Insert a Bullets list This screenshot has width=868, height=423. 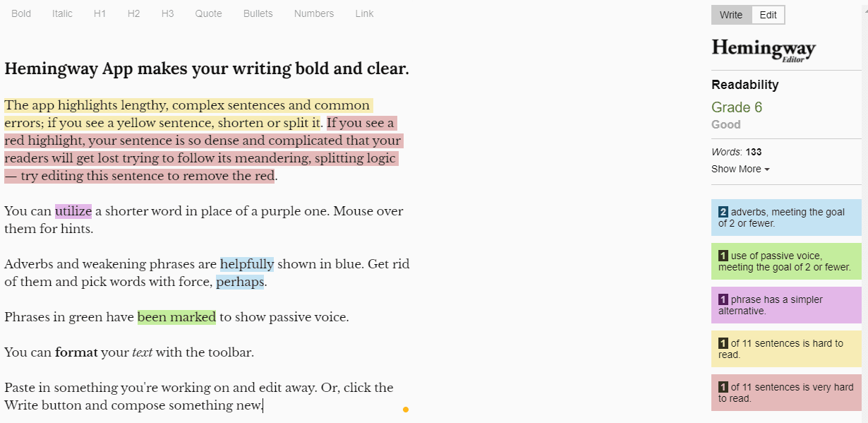point(258,13)
